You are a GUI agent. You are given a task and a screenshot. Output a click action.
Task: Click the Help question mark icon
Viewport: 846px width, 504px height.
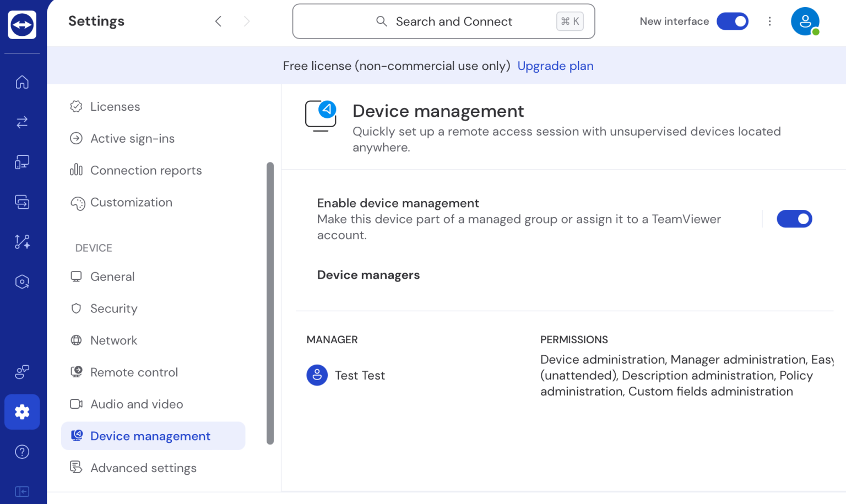21,452
